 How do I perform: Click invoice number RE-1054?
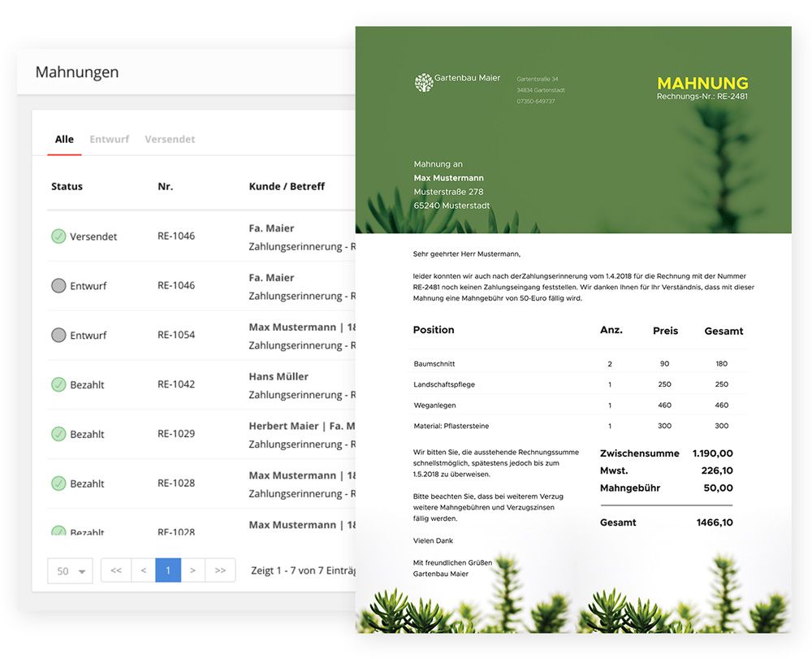point(176,336)
